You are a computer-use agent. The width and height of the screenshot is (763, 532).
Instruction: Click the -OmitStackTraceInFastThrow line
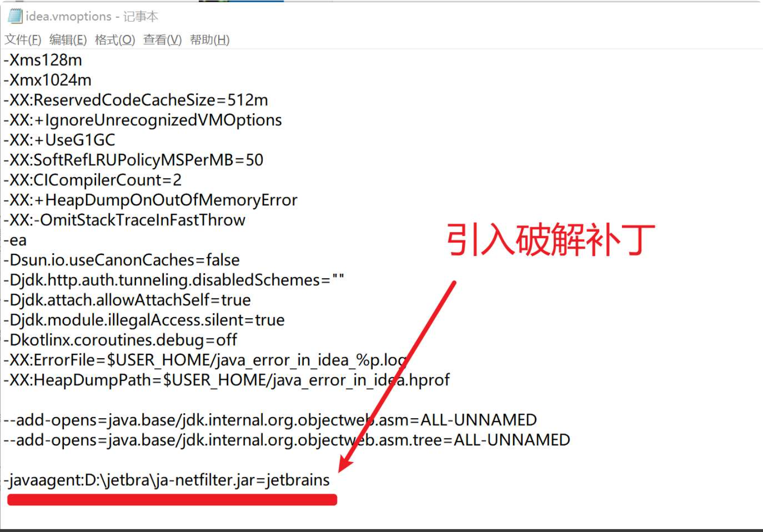click(124, 220)
